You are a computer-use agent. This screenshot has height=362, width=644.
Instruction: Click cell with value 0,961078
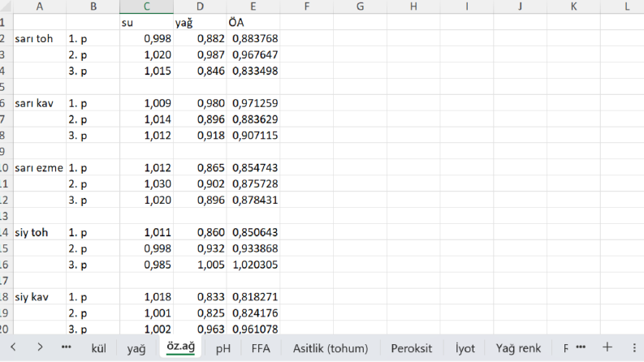pyautogui.click(x=253, y=329)
